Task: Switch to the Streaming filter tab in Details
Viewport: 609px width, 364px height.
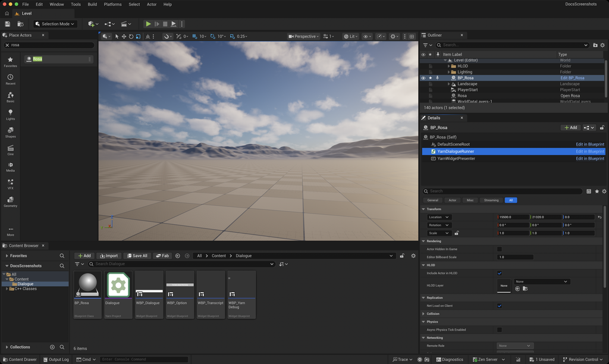Action: point(491,200)
